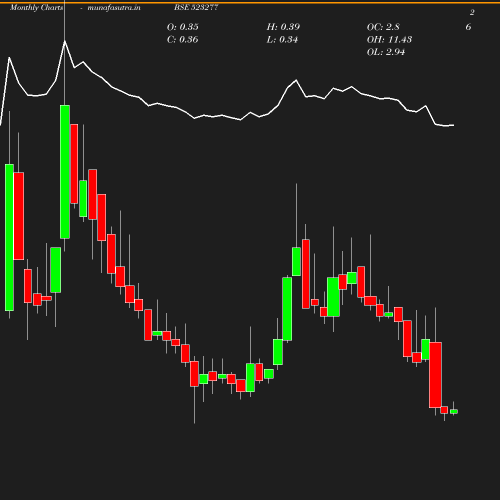Click the 'OC: 2.8' value
The image size is (500, 500).
click(x=383, y=27)
